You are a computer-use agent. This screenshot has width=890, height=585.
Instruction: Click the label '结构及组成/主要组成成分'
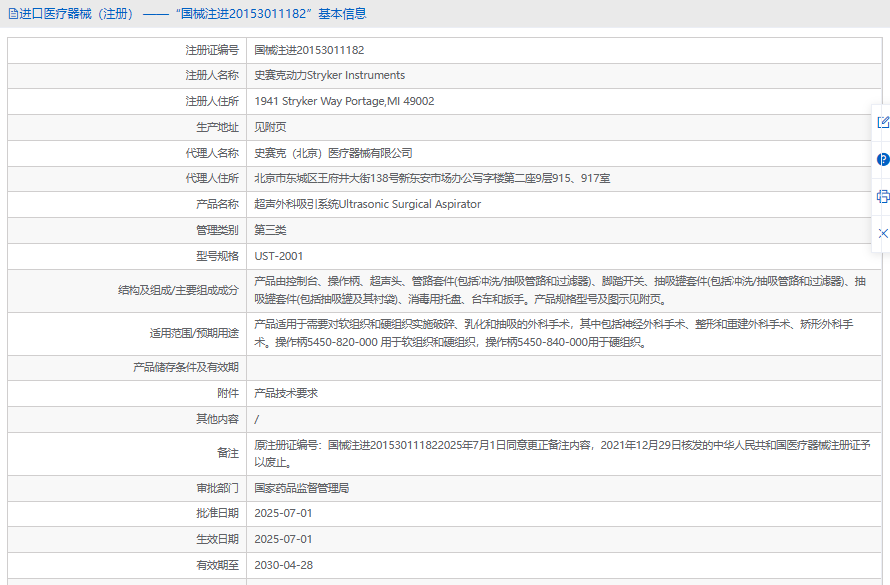tap(178, 291)
